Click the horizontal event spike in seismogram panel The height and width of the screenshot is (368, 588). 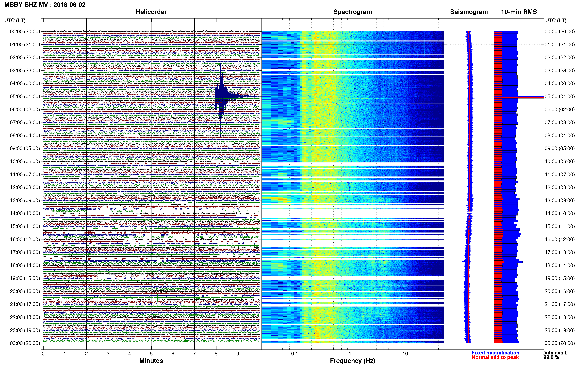tap(469, 98)
